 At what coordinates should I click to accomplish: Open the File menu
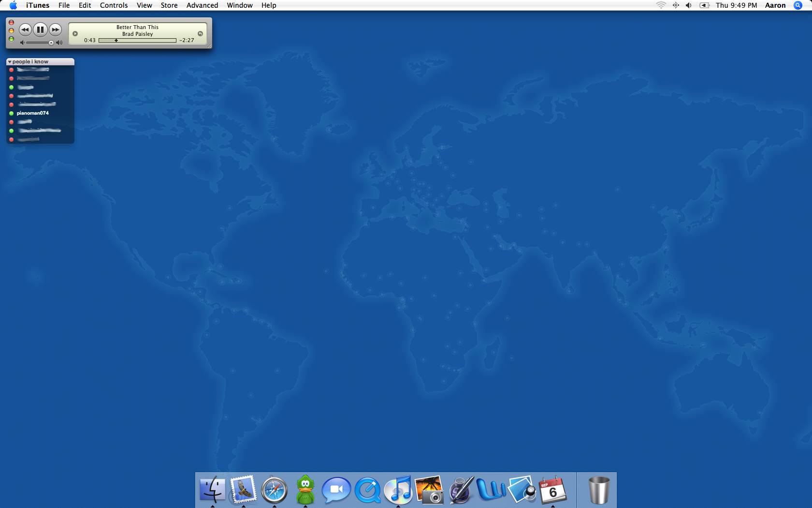coord(64,5)
